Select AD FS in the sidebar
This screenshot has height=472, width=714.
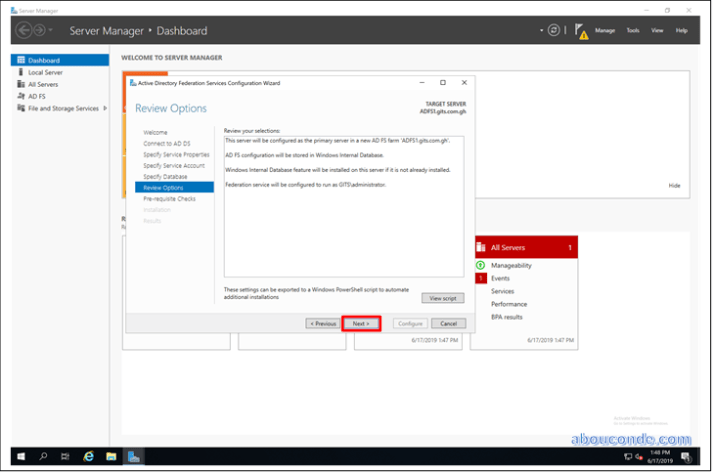(37, 96)
